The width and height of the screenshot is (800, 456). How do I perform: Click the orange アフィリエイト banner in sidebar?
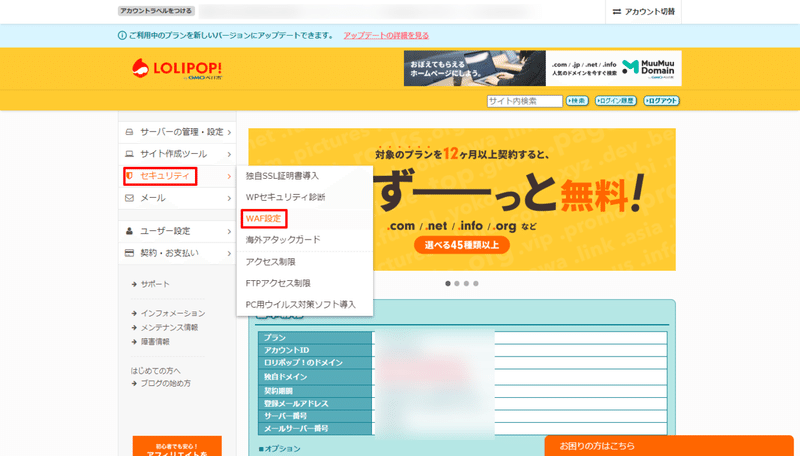point(177,446)
